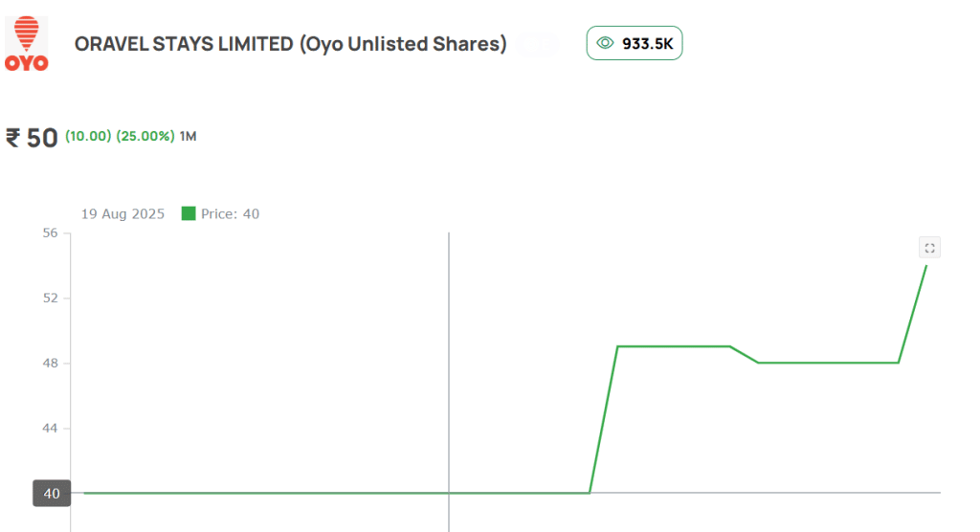Click the green Price legend square

point(189,213)
